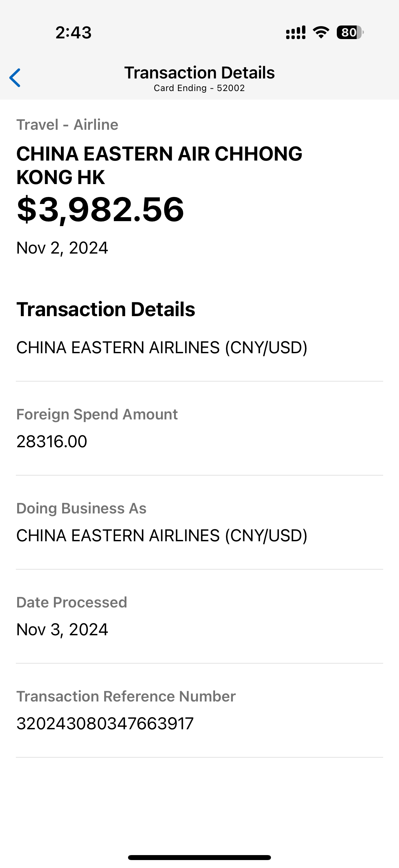Tap the Card Ending 52002 subtitle
399x868 pixels.
coord(199,88)
